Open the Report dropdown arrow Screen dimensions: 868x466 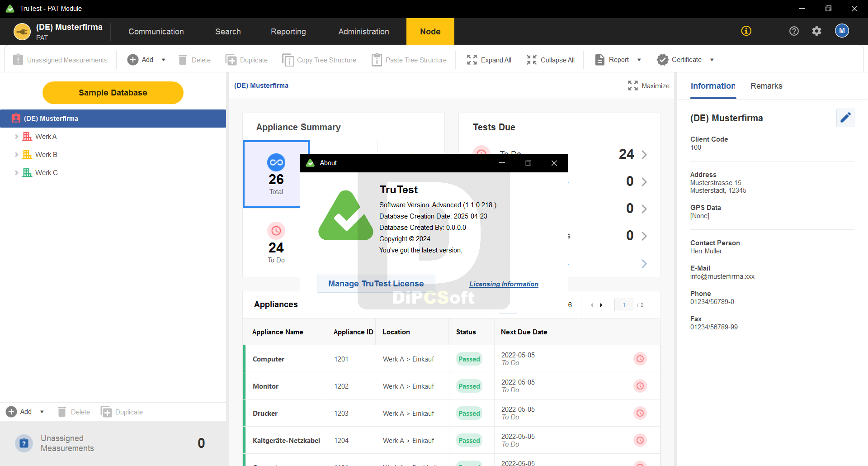click(x=639, y=60)
